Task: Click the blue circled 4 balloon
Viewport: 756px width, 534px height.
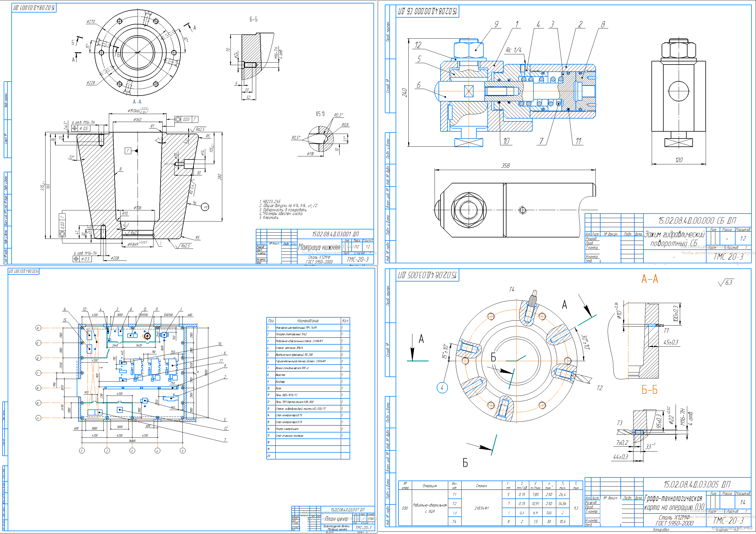Action: (442, 388)
